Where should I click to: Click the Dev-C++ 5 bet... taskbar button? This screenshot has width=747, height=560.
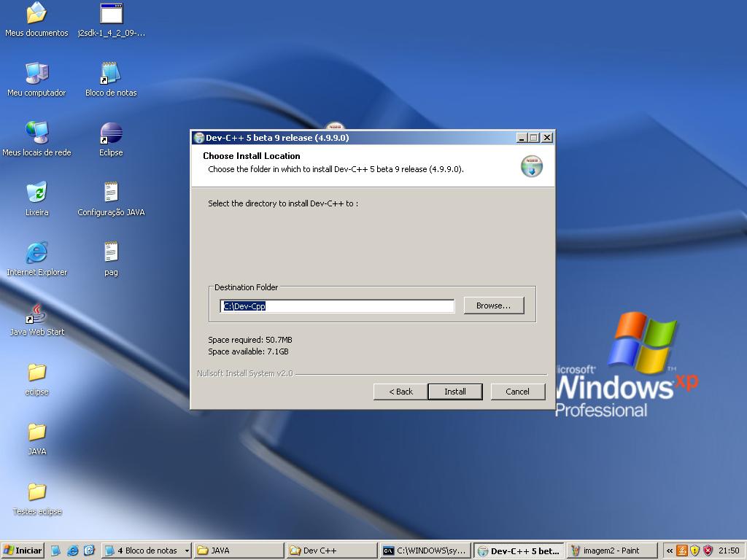click(x=519, y=551)
